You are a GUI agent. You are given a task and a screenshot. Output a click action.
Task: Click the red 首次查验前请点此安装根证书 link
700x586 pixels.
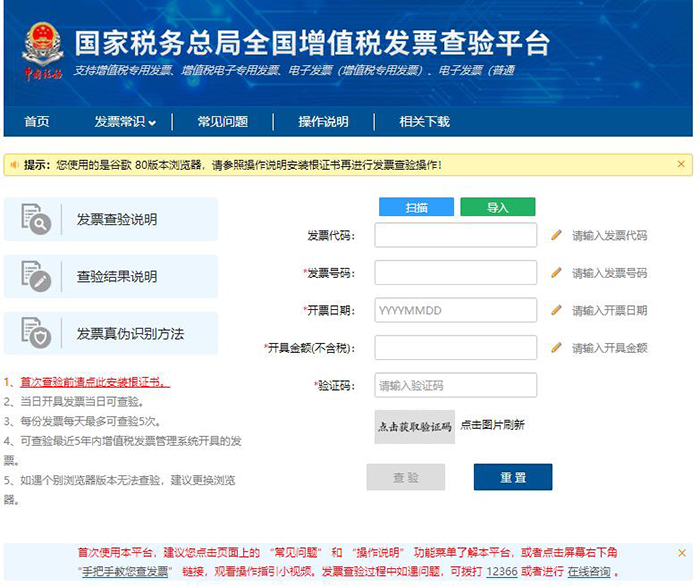95,382
